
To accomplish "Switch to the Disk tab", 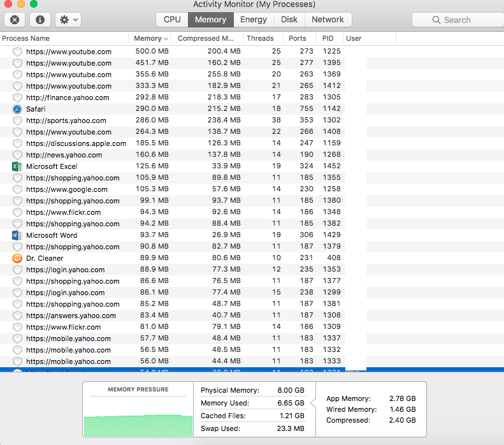I will (x=289, y=20).
